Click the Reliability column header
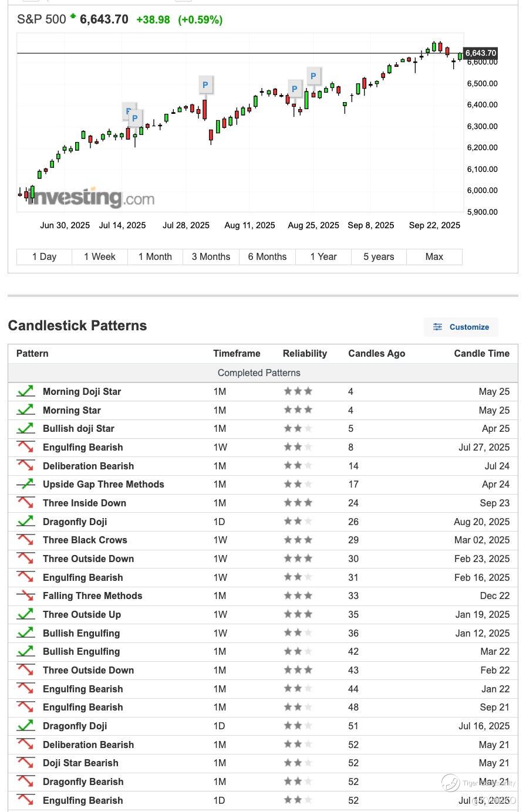 pyautogui.click(x=305, y=353)
